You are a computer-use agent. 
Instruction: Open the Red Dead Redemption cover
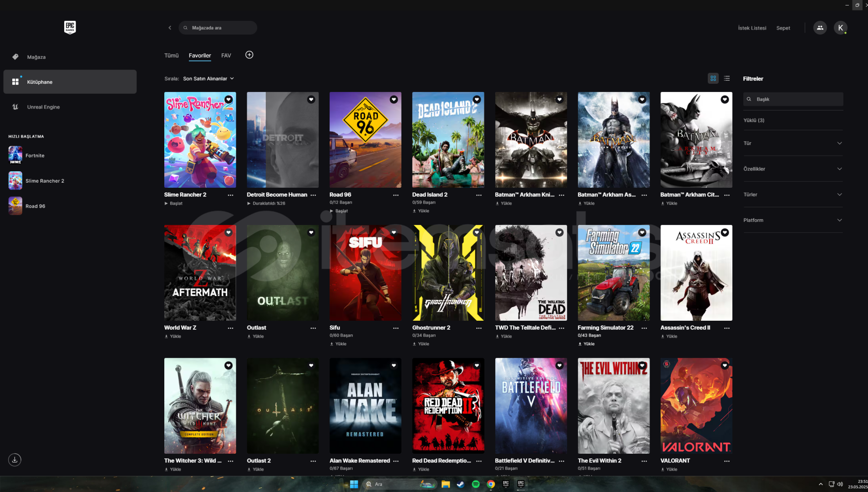448,405
